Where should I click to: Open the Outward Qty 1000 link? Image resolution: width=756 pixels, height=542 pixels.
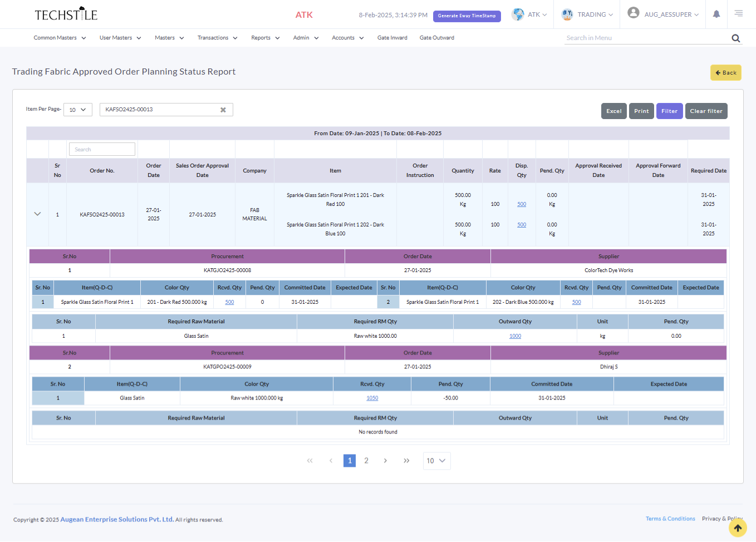click(x=515, y=336)
